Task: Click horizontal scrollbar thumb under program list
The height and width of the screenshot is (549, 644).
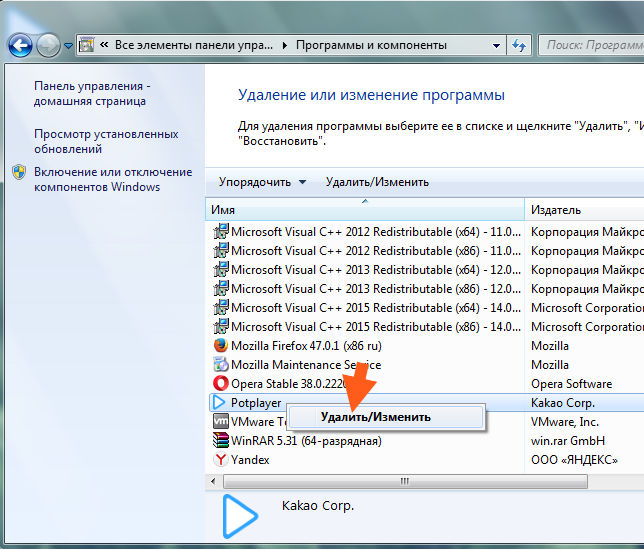Action: coord(405,481)
